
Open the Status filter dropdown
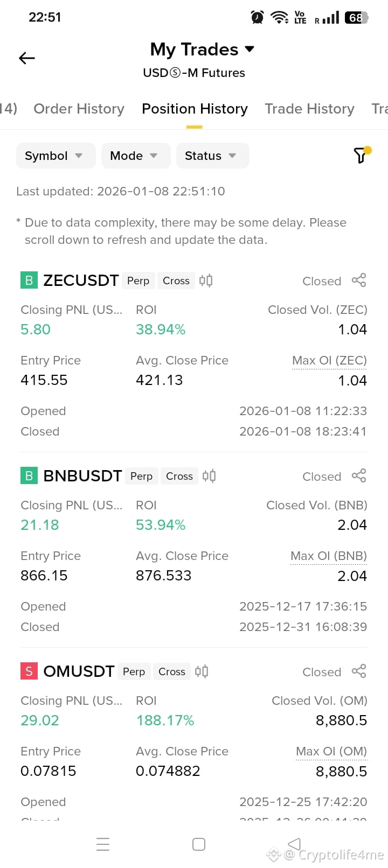click(212, 156)
